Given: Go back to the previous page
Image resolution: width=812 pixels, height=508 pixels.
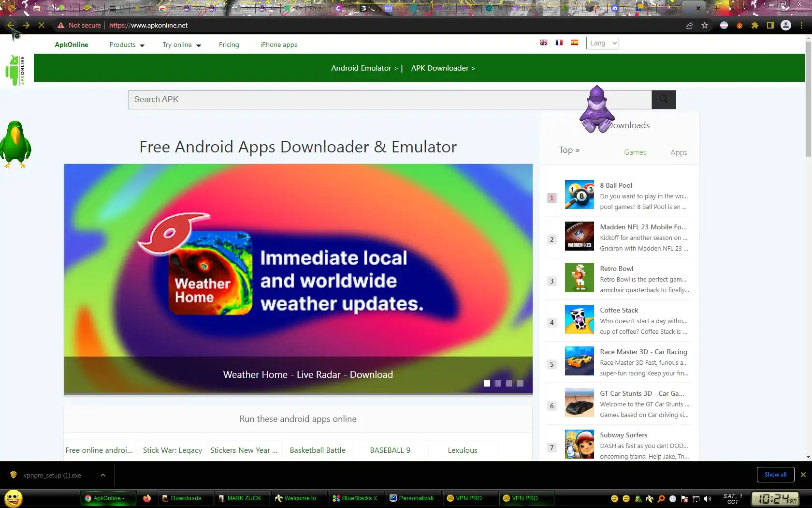Looking at the screenshot, I should click(11, 25).
